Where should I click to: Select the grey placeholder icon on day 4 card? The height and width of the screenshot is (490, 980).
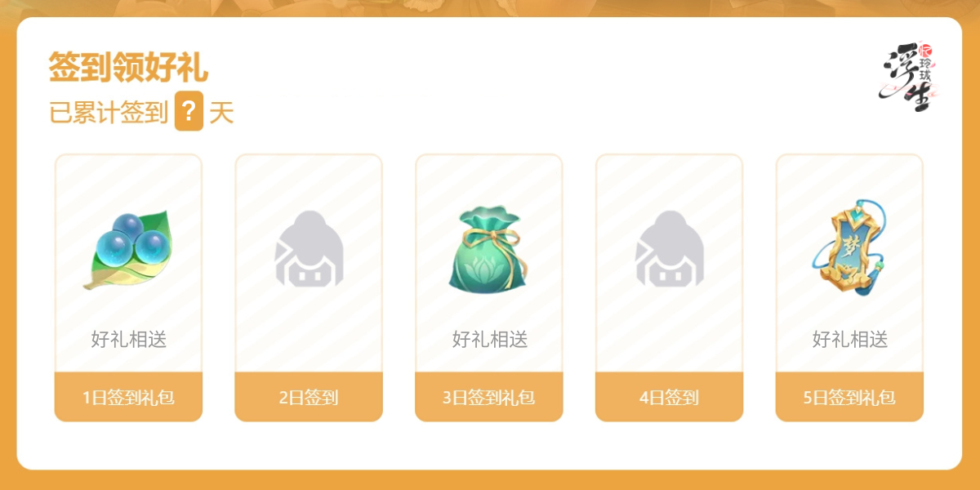coord(670,249)
